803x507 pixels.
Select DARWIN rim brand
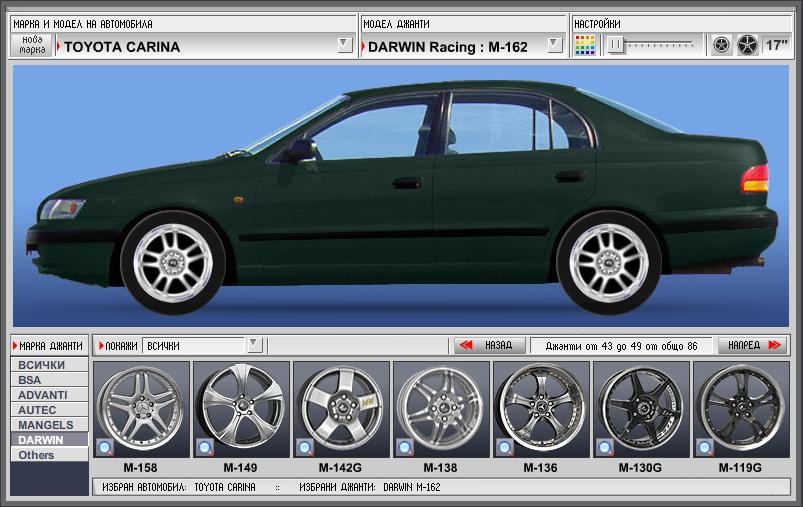click(x=49, y=440)
